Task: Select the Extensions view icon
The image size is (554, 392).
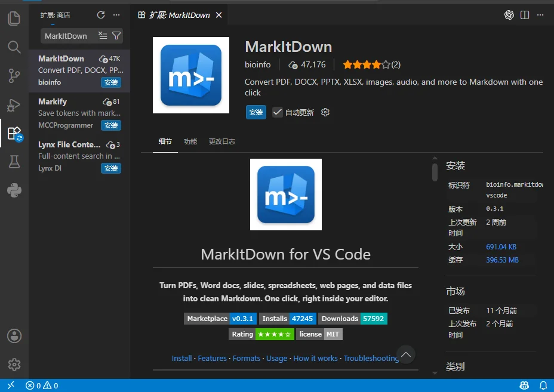Action: [x=15, y=134]
